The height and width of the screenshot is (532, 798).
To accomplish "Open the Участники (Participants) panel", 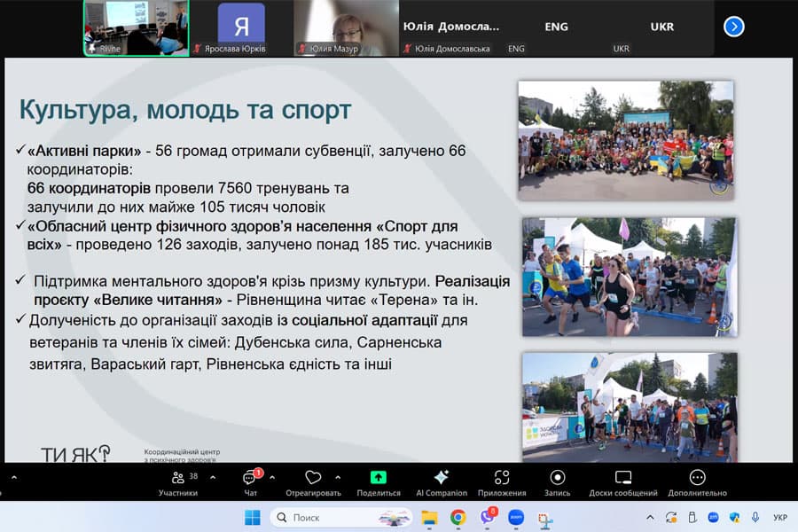I will (177, 477).
